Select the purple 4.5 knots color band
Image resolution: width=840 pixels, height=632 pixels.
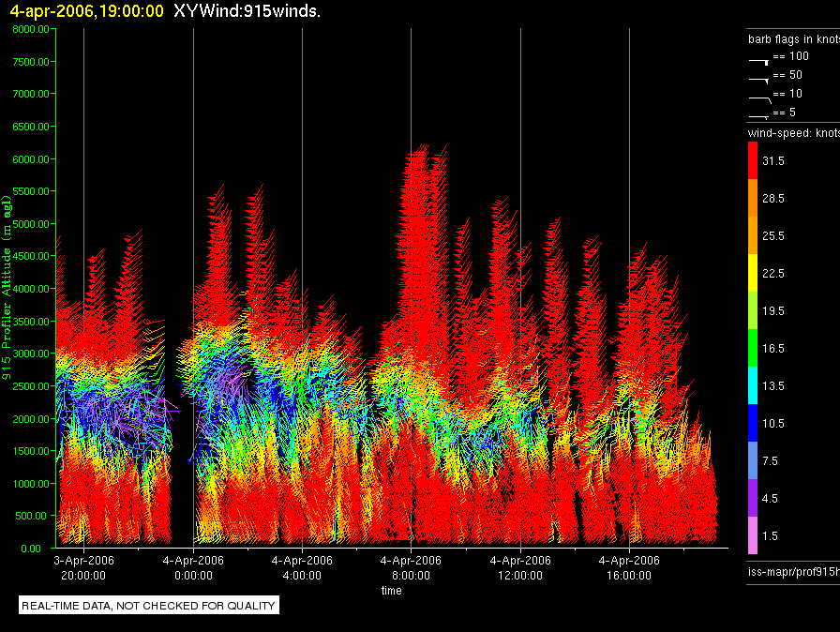click(x=753, y=498)
